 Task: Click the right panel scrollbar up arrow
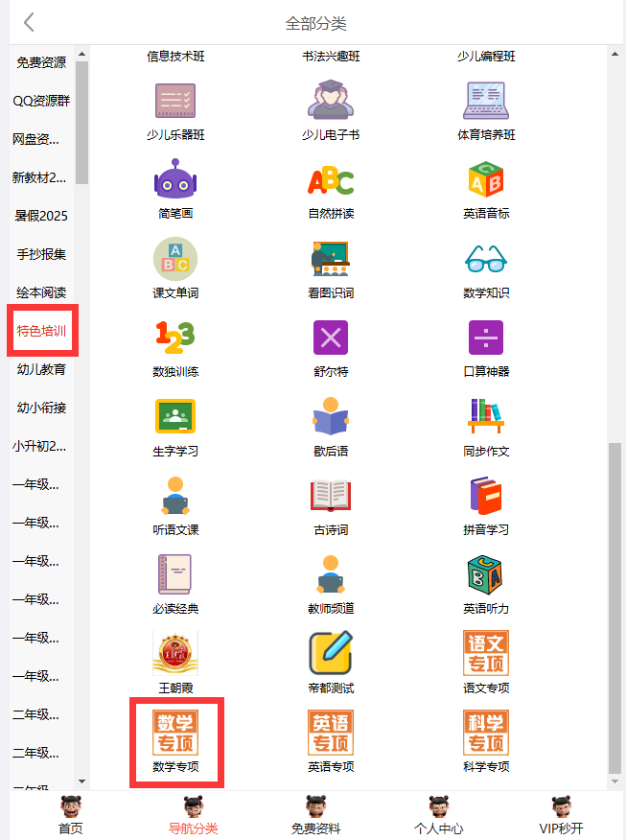614,54
